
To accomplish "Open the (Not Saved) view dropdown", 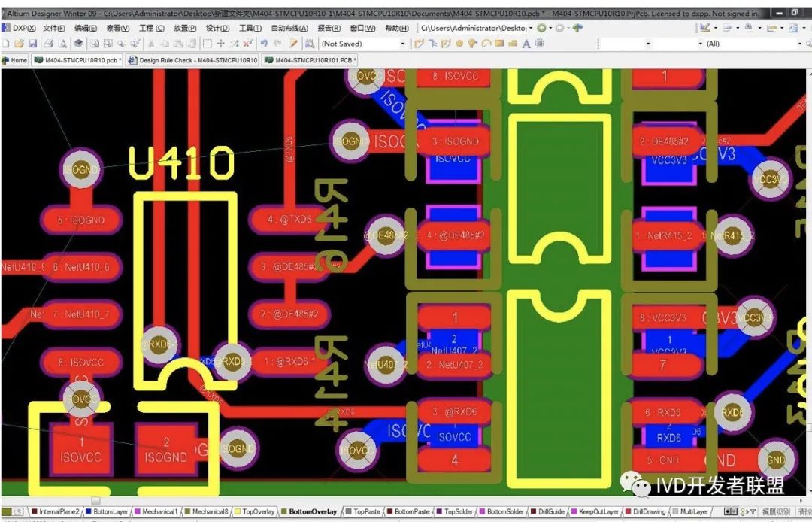I will click(x=403, y=44).
